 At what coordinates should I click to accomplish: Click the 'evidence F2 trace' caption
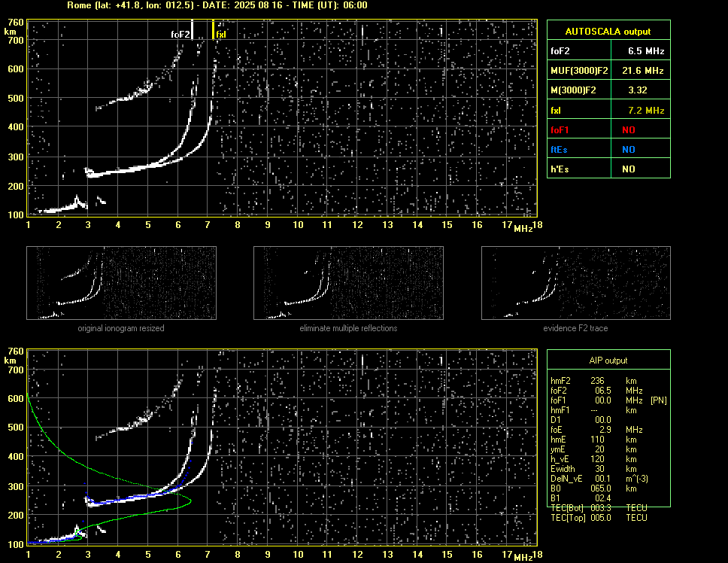pyautogui.click(x=575, y=328)
